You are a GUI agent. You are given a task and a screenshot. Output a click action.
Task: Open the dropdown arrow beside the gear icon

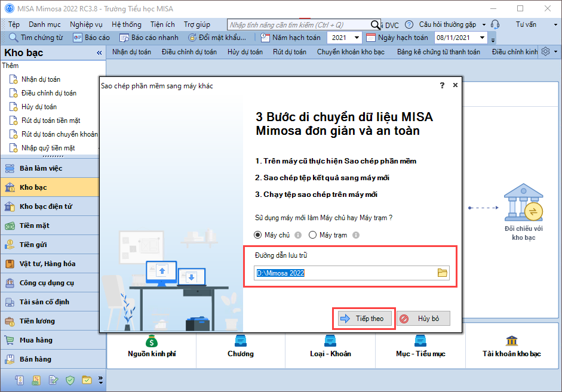[556, 51]
